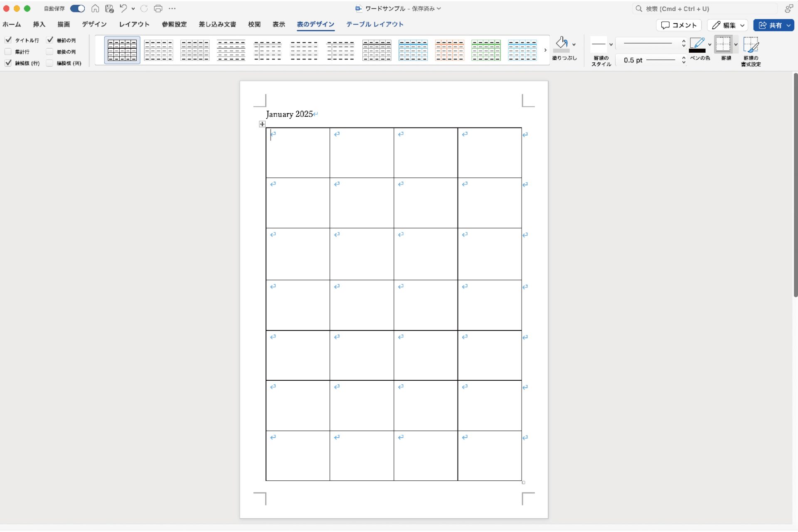Screen dimensions: 798x532
Task: Click the borders (罫線) grid icon
Action: (x=723, y=44)
